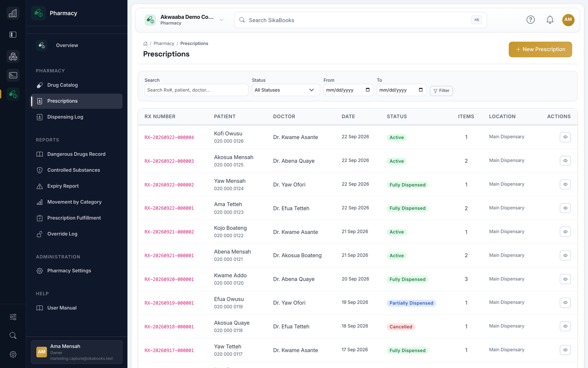Open the RX-20260920-000001 link
The height and width of the screenshot is (368, 588).
[x=169, y=279]
